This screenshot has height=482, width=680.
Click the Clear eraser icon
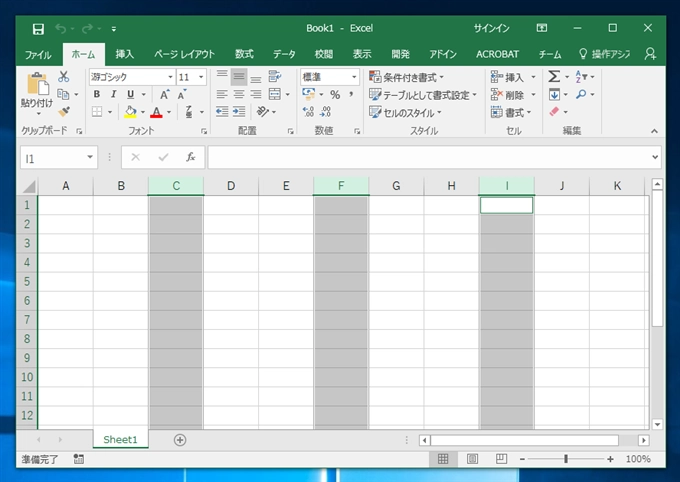[554, 111]
